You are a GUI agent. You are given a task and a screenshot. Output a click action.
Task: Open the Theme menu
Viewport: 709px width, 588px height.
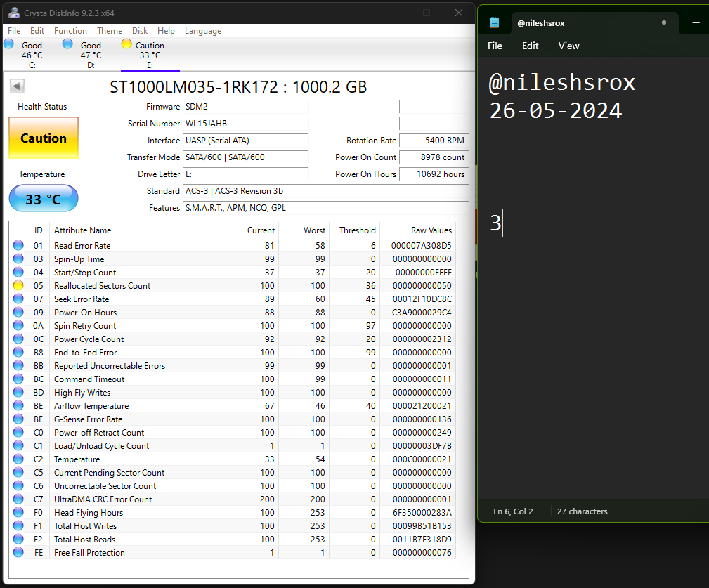110,31
